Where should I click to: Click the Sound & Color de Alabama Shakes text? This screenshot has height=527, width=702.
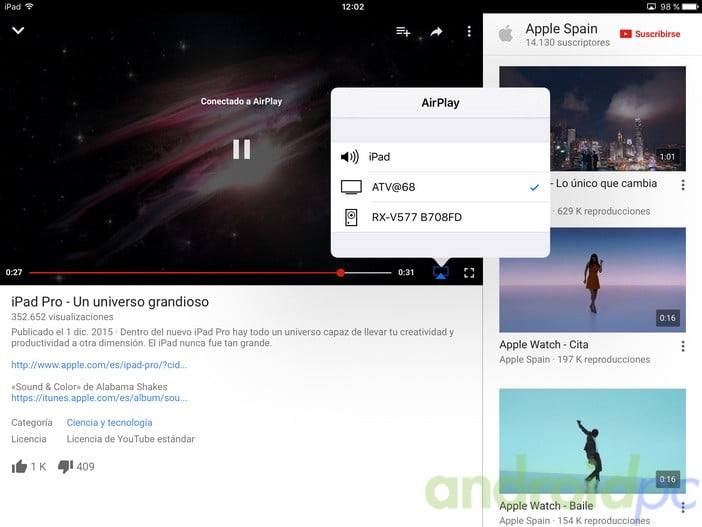90,387
